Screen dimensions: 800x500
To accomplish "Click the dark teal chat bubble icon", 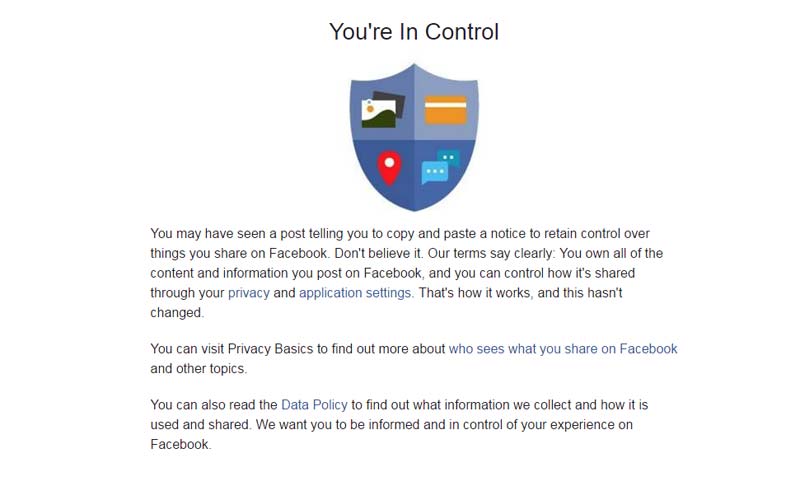I will click(449, 158).
